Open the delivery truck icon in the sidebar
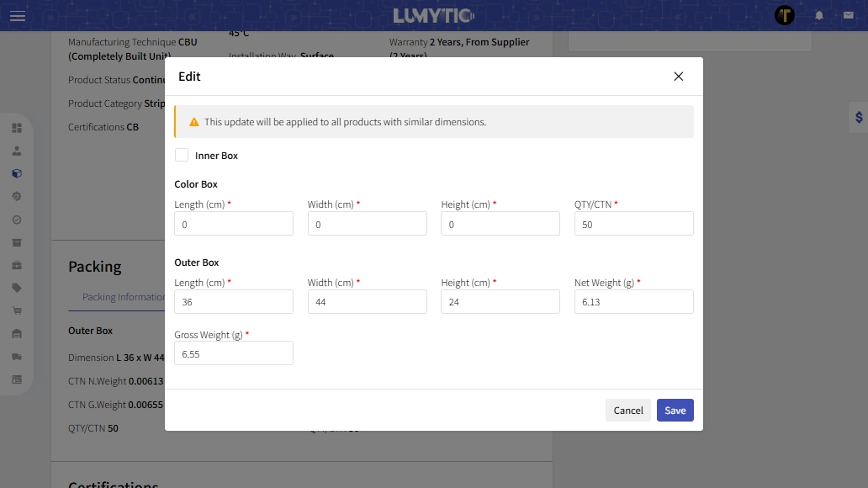868x488 pixels. click(17, 357)
